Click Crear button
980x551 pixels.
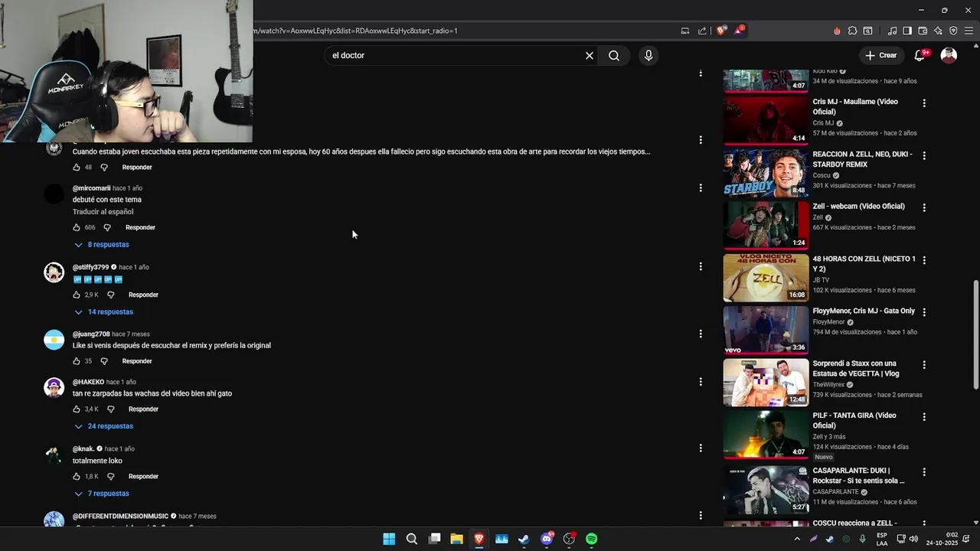click(880, 55)
